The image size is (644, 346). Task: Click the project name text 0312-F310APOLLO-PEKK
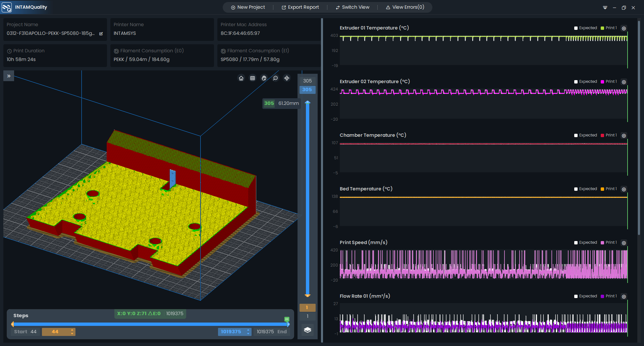click(51, 33)
